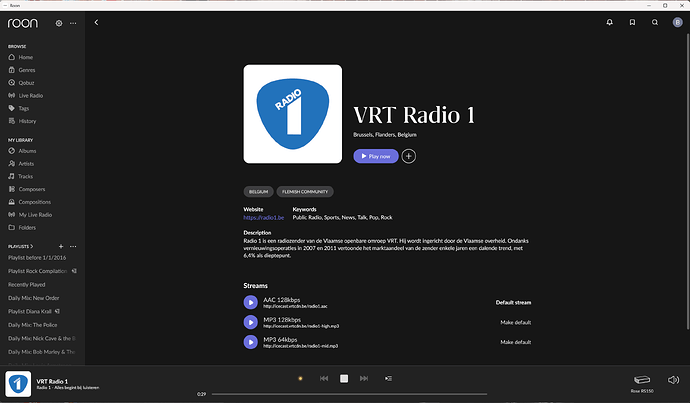Play the MP3 64kbps stream
Screen dimensions: 690x403
tap(251, 342)
